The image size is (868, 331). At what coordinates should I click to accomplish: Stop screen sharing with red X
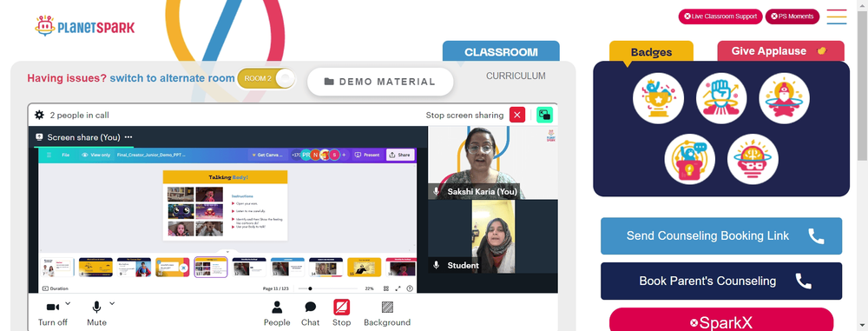tap(517, 115)
